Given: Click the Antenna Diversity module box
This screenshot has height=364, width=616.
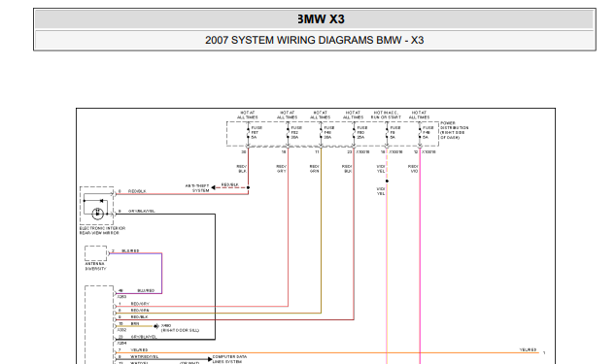Looking at the screenshot, I should coord(96,253).
